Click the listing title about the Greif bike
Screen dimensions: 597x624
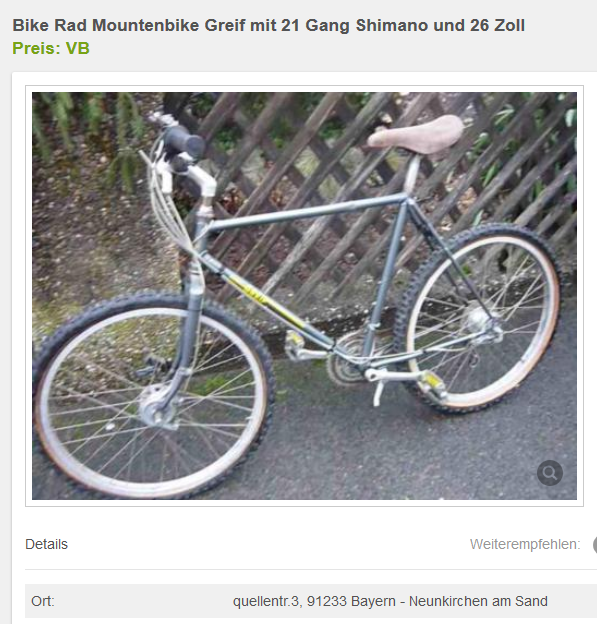click(x=269, y=25)
